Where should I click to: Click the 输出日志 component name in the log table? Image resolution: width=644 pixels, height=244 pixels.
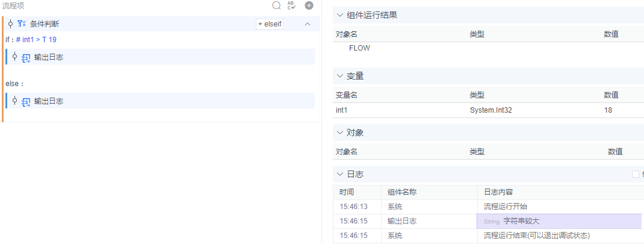pos(402,221)
